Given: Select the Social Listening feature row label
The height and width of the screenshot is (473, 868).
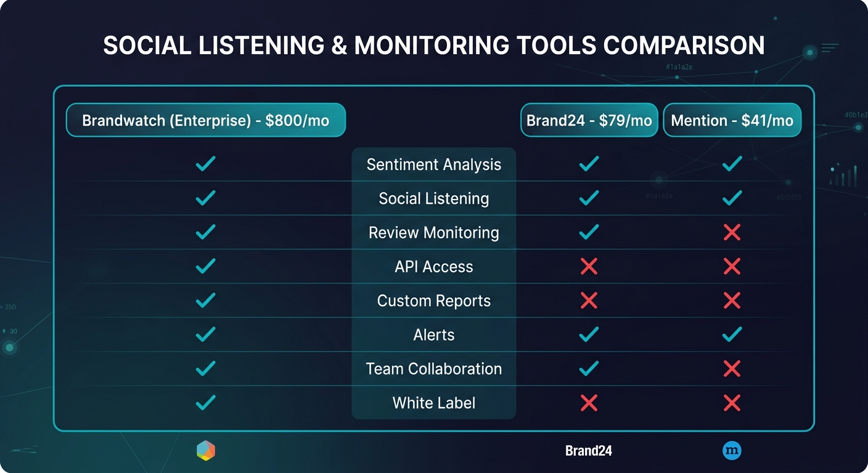Looking at the screenshot, I should pos(433,198).
